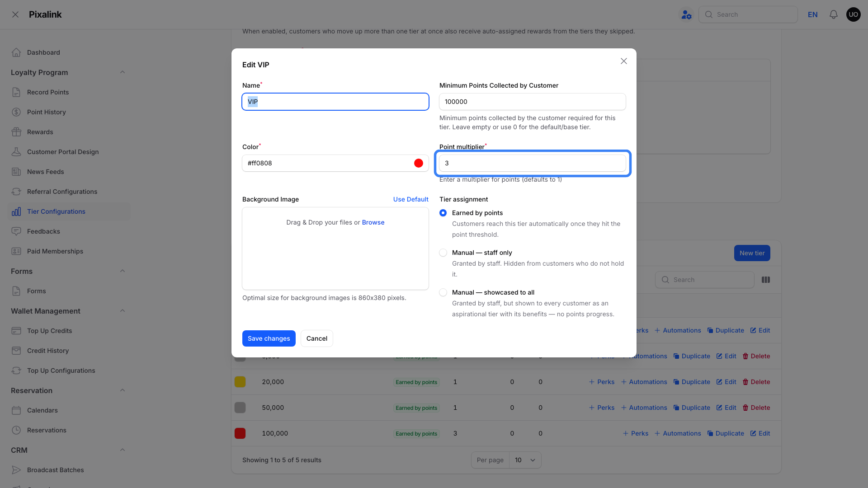Open the user settings icon in header

click(x=686, y=14)
